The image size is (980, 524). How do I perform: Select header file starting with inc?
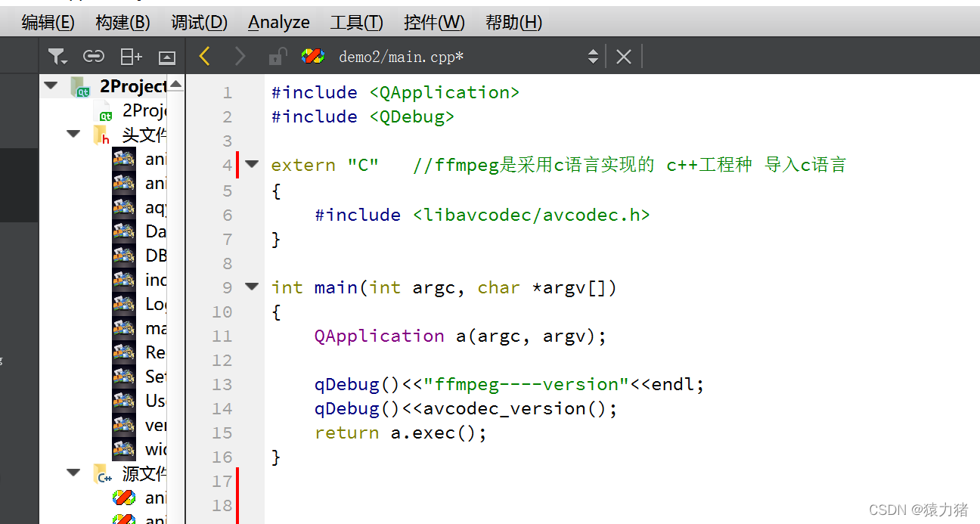click(x=156, y=280)
